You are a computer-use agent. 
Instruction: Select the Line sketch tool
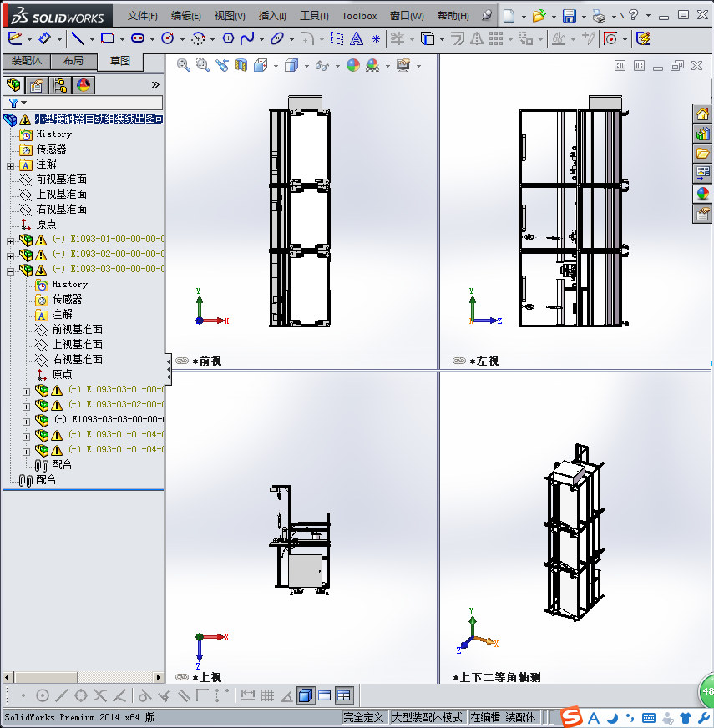pos(77,38)
